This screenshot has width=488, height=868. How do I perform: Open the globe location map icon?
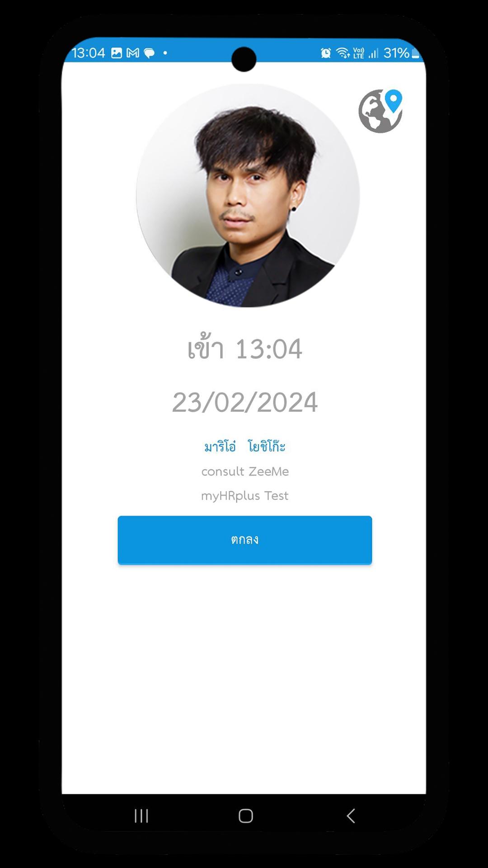380,111
